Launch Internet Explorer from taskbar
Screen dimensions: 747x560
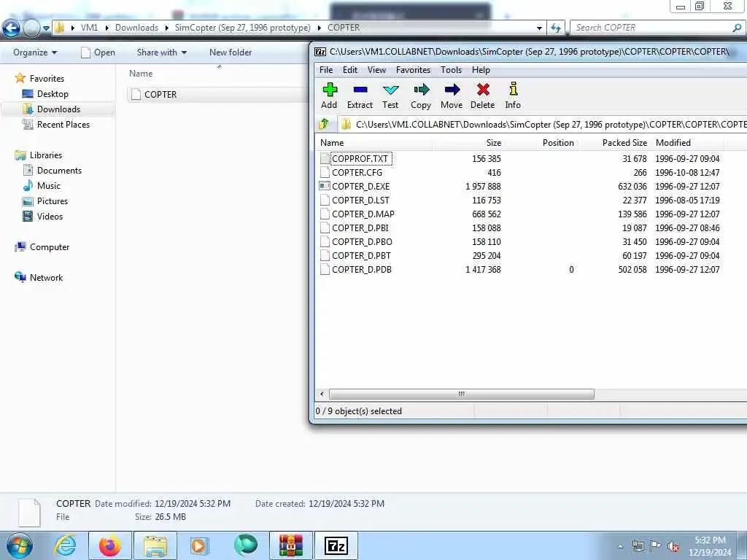65,545
